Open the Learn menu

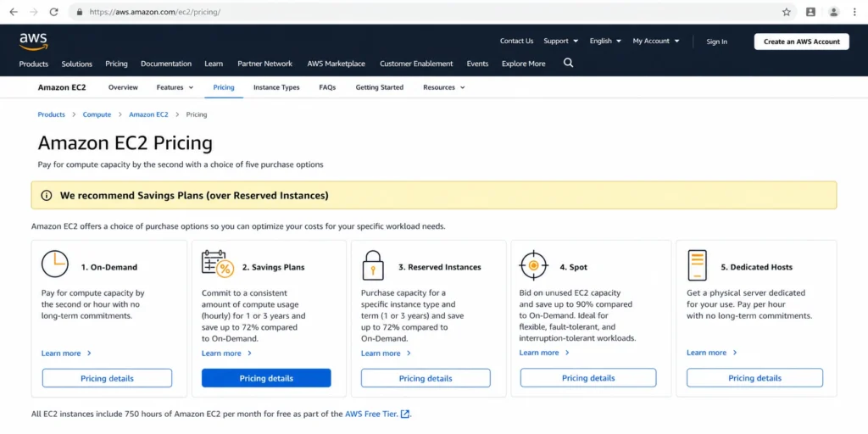(x=214, y=64)
